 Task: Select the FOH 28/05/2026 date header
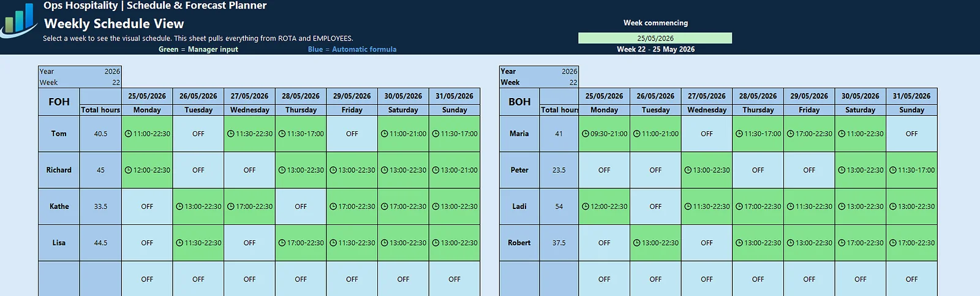tap(301, 96)
